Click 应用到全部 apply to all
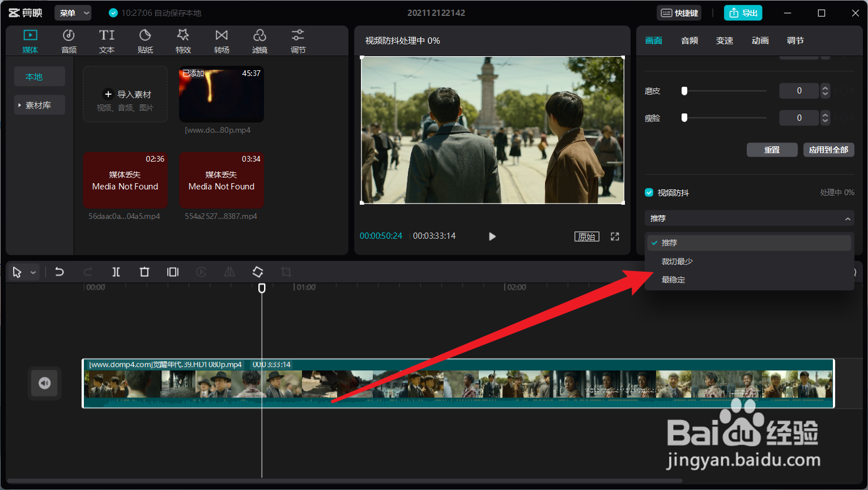 point(828,150)
